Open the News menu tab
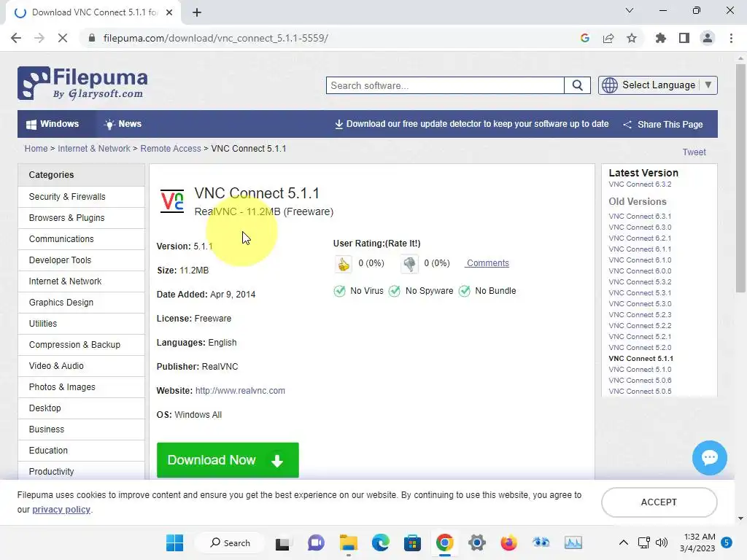This screenshot has width=747, height=560. click(123, 124)
